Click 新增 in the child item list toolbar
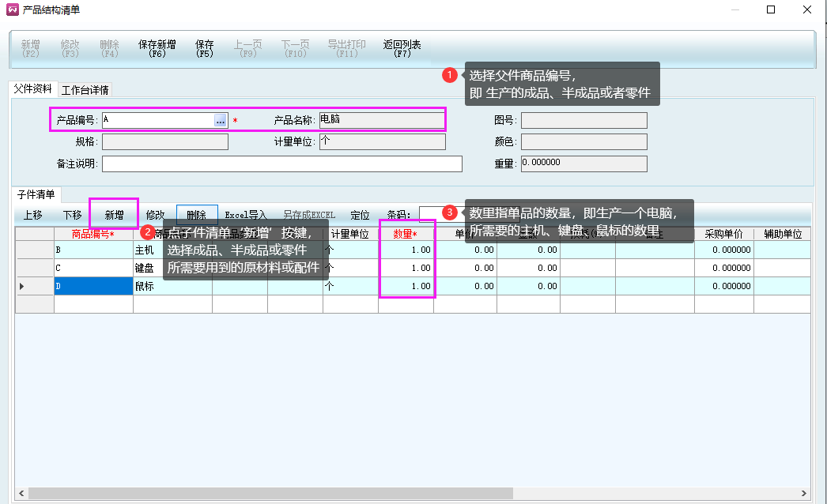This screenshot has width=827, height=504. click(x=114, y=215)
